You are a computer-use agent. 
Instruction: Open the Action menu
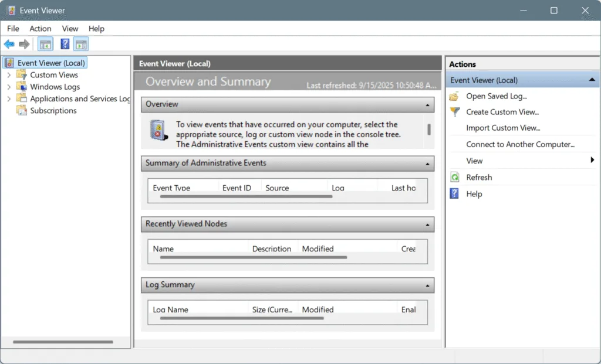click(x=40, y=28)
